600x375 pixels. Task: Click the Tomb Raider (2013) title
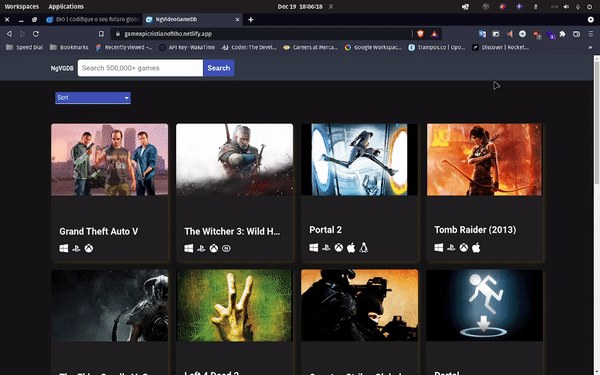point(475,230)
